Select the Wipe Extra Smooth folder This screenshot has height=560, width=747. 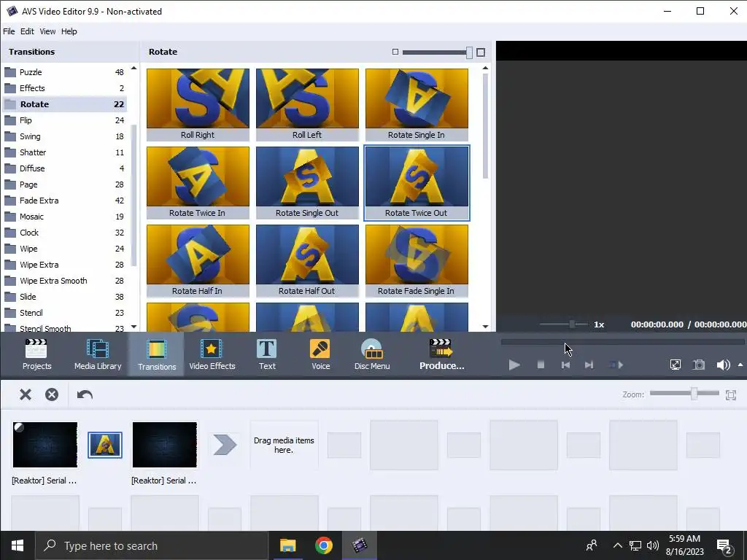coord(64,281)
